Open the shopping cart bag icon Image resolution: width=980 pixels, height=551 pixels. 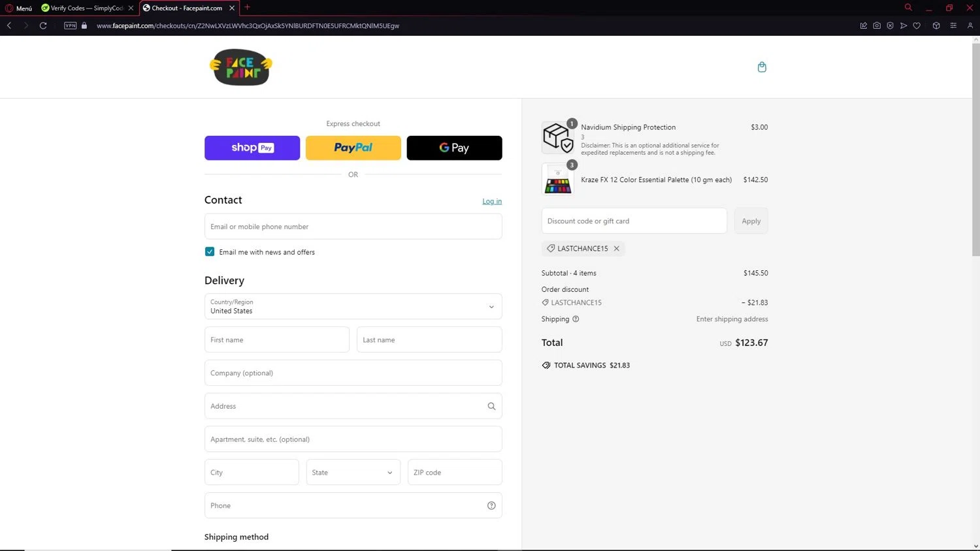click(762, 67)
